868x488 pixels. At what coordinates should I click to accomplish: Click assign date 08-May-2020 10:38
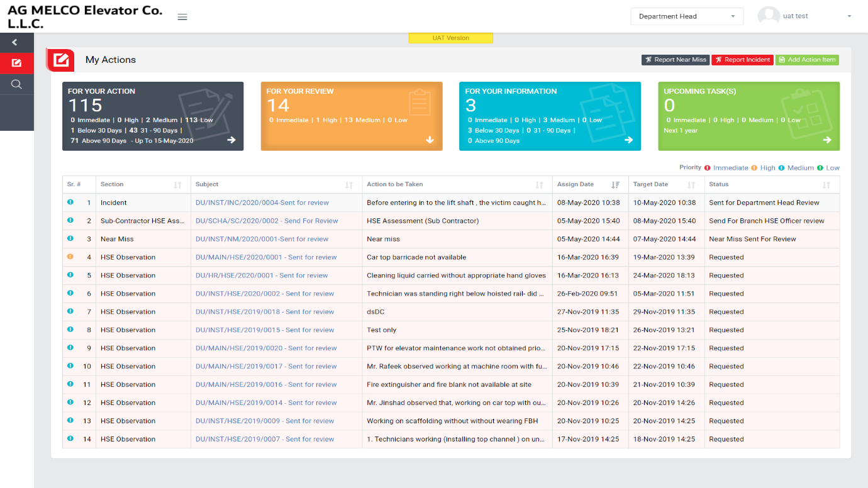(x=589, y=202)
